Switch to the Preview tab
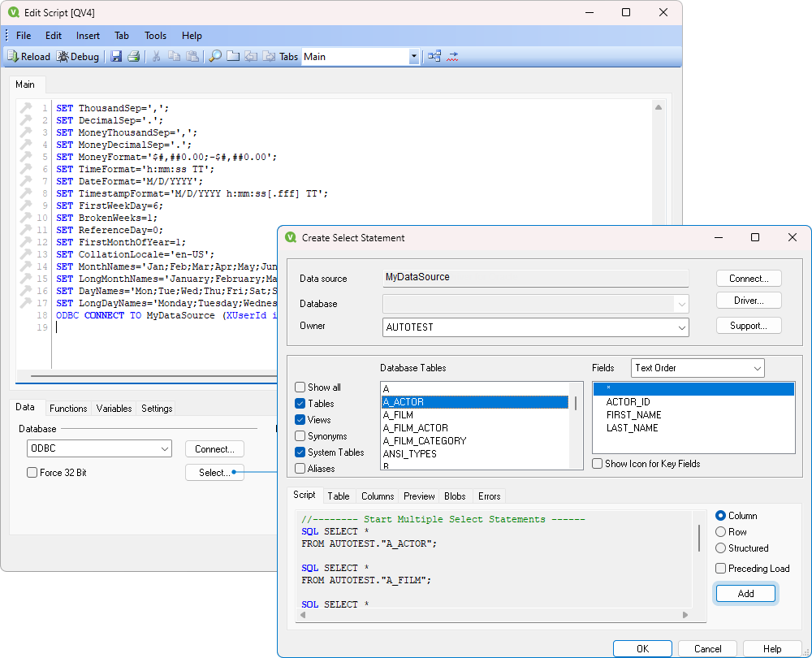Viewport: 812px width, 658px height. tap(418, 496)
